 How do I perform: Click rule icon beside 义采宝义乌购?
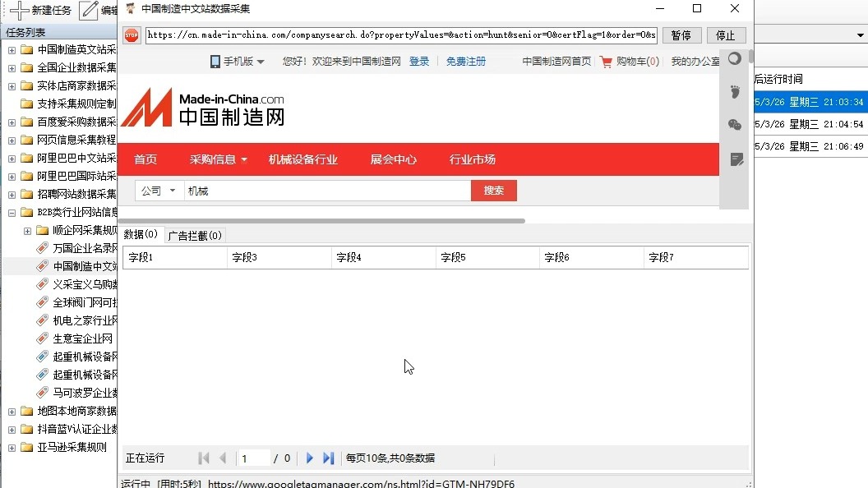coord(42,284)
